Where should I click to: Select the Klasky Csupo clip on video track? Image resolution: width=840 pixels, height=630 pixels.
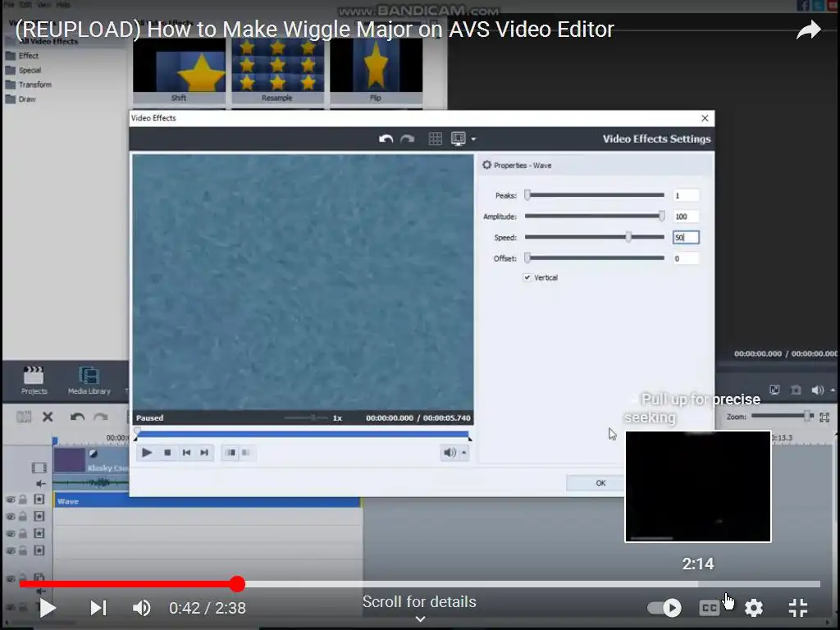click(91, 461)
